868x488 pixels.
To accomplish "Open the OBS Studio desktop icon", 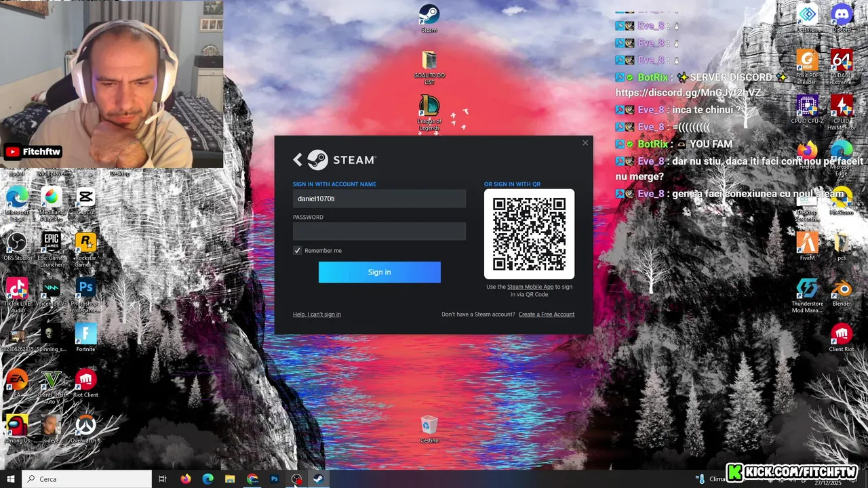I will pos(17,246).
